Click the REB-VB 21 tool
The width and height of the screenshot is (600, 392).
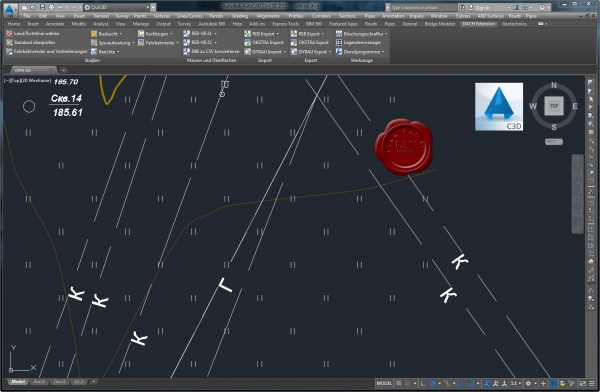click(x=200, y=34)
